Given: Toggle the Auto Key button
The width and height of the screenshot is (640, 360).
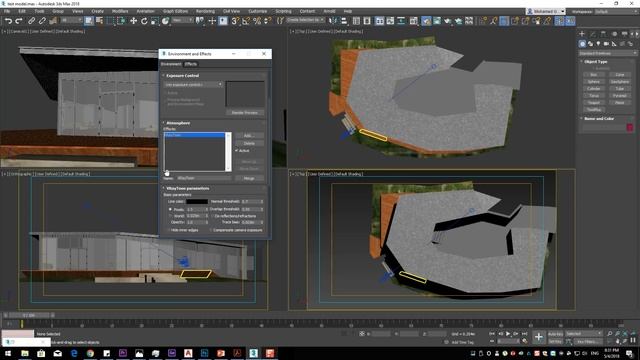Looking at the screenshot, I should point(556,334).
